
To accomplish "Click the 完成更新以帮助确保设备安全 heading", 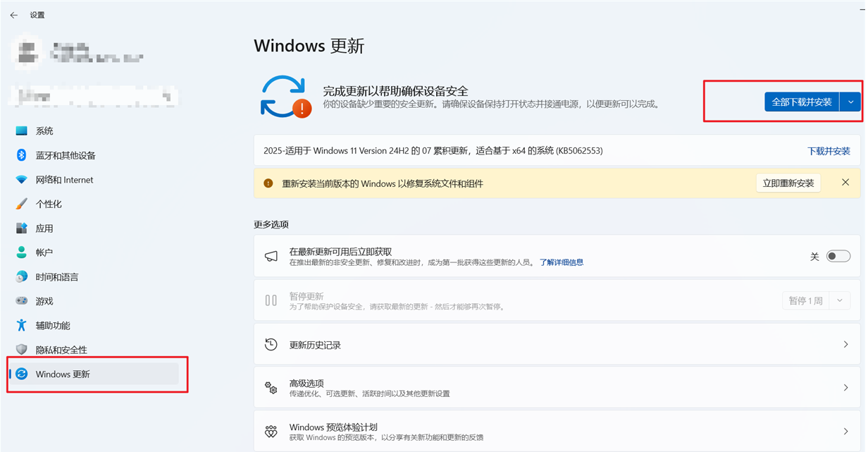I will 395,91.
